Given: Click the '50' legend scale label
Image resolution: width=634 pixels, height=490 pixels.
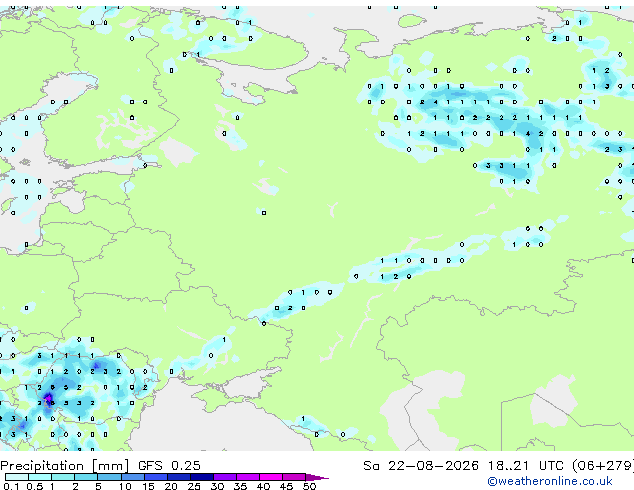Looking at the screenshot, I should (310, 486).
